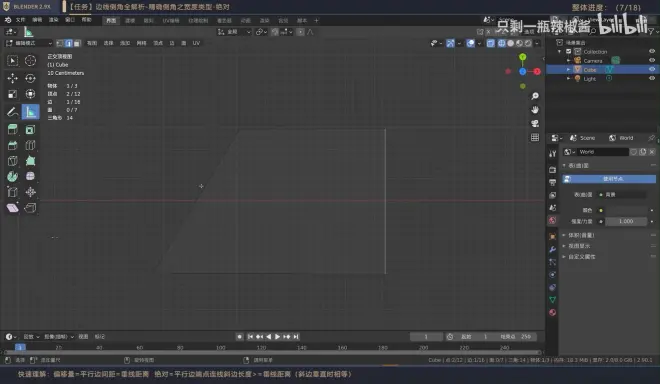Toggle X-ray display in viewport header
The image size is (660, 384).
[x=491, y=43]
